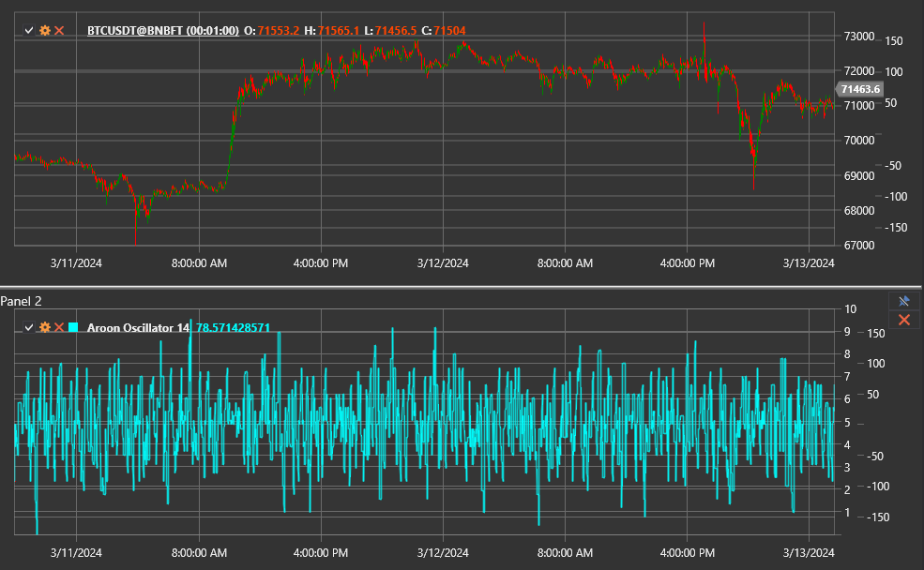Viewport: 924px width, 570px height.
Task: Click the 3/12/2024 axis label
Action: click(x=442, y=263)
